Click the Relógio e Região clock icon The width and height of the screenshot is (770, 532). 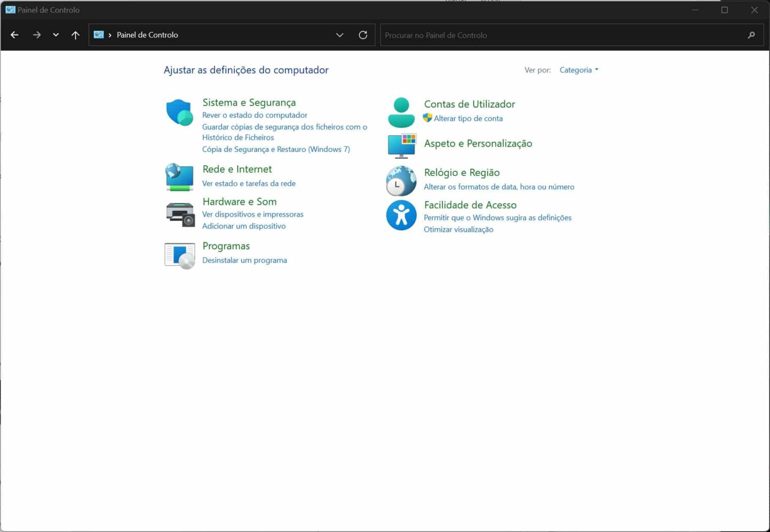point(401,181)
